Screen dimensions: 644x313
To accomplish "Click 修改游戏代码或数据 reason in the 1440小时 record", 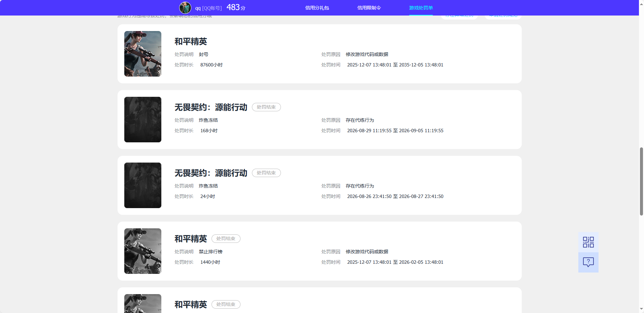I will (x=367, y=252).
